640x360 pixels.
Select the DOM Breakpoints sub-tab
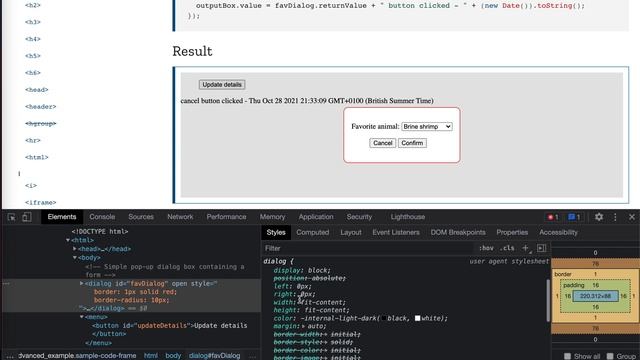[458, 233]
